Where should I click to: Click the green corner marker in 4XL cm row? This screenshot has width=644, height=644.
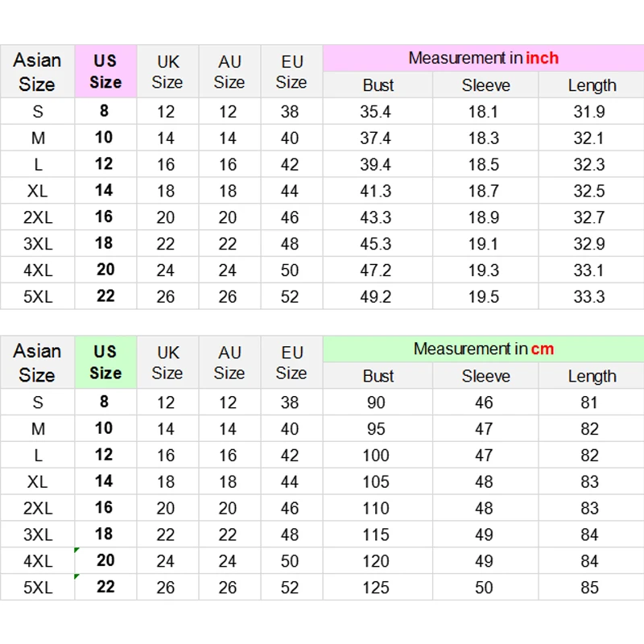click(77, 551)
